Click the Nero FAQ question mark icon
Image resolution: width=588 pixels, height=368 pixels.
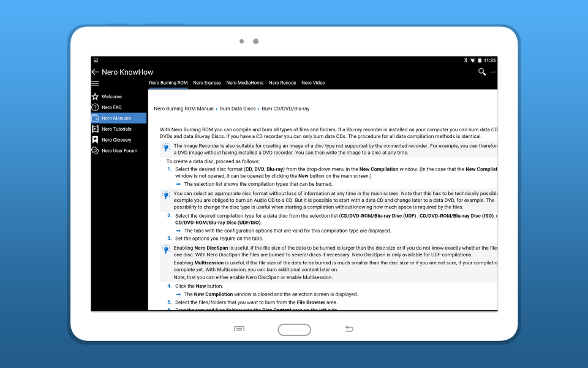click(95, 107)
